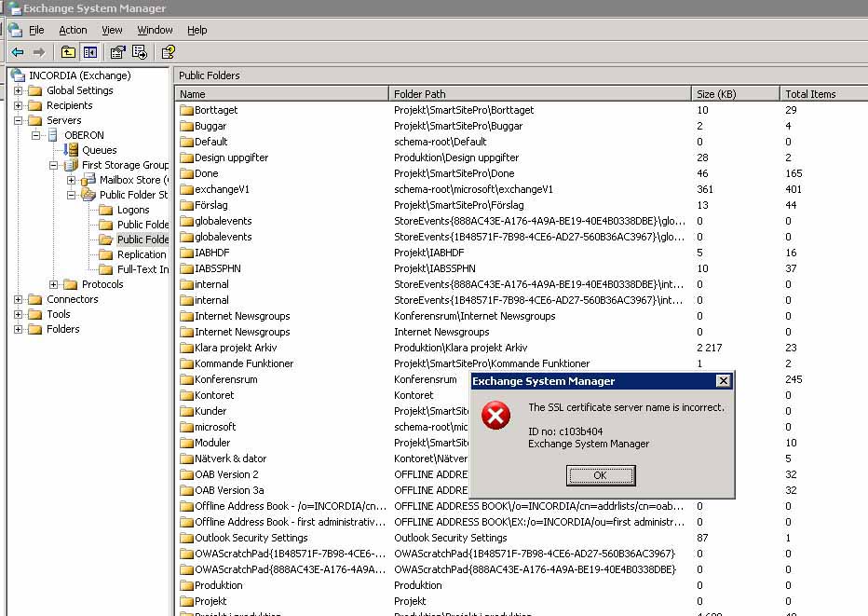Open the Window menu
Image resolution: width=868 pixels, height=616 pixels.
click(x=155, y=30)
